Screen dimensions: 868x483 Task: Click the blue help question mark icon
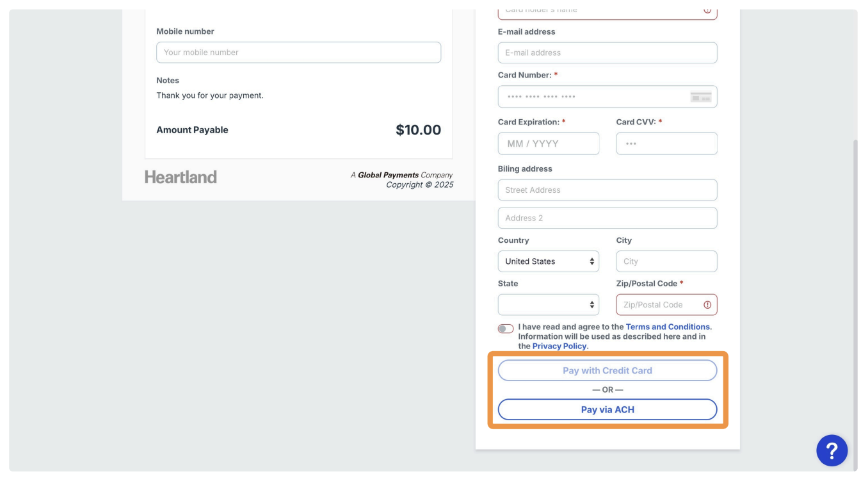[x=832, y=451]
